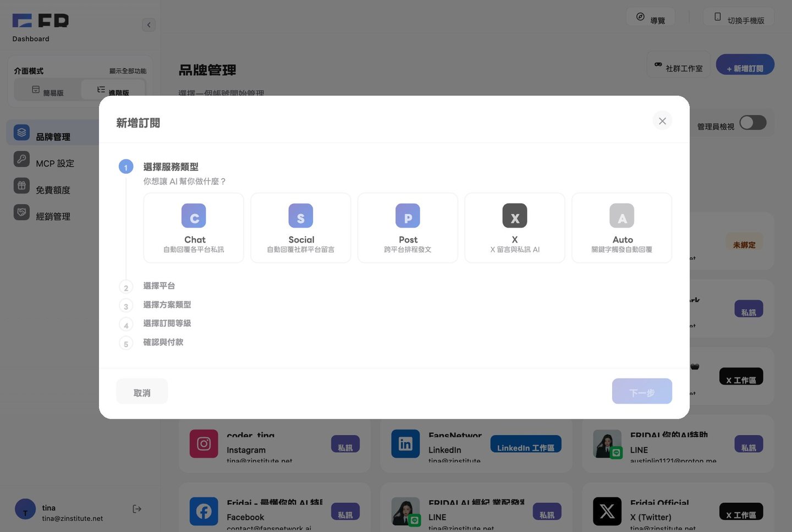Click the logout icon beside tina
Screen dimensions: 792x532
[137, 509]
